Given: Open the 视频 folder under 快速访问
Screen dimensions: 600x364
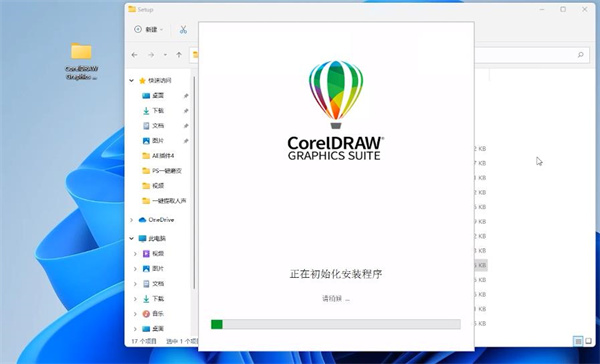Looking at the screenshot, I should (x=153, y=186).
